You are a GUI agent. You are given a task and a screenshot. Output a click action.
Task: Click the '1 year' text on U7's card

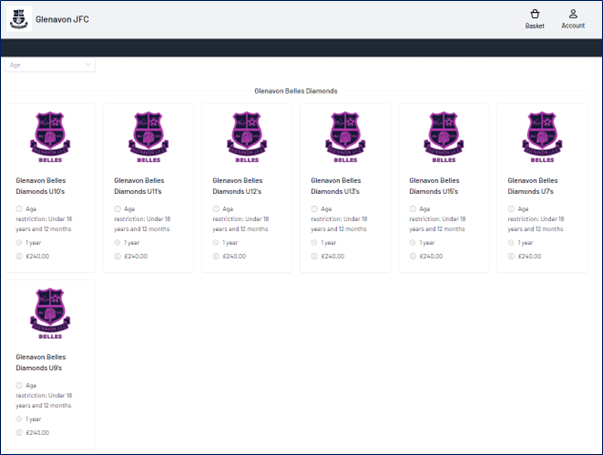(x=526, y=243)
